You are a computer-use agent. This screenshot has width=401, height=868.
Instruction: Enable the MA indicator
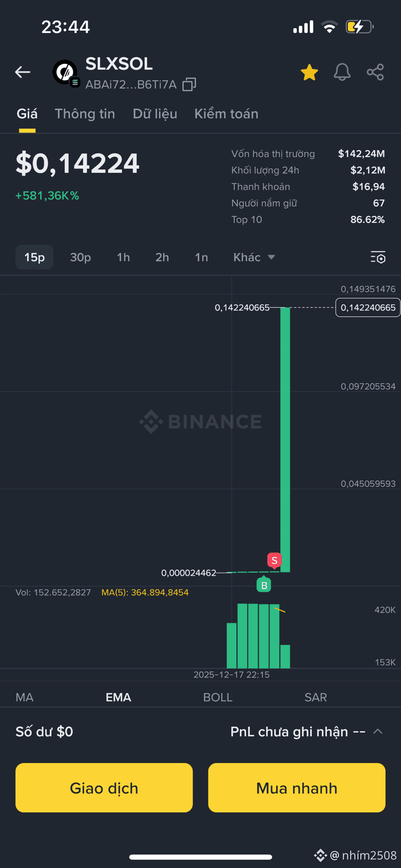[x=25, y=697]
